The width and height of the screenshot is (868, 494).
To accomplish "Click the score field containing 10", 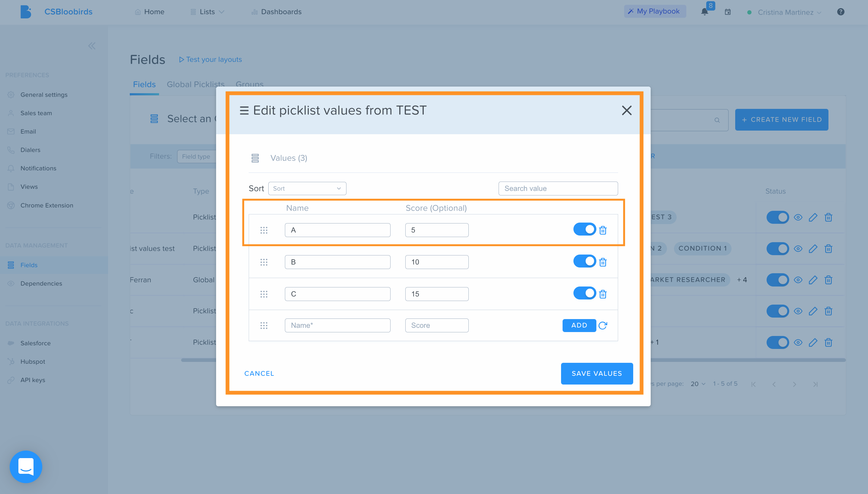I will [x=436, y=262].
